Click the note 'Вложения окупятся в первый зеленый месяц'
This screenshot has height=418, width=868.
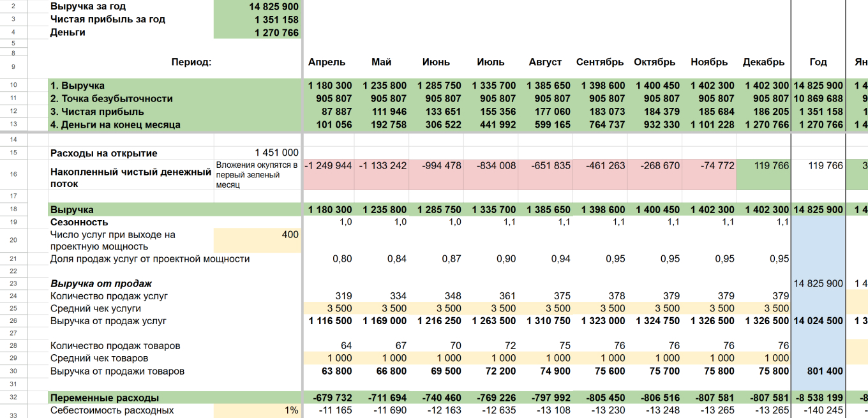[257, 174]
